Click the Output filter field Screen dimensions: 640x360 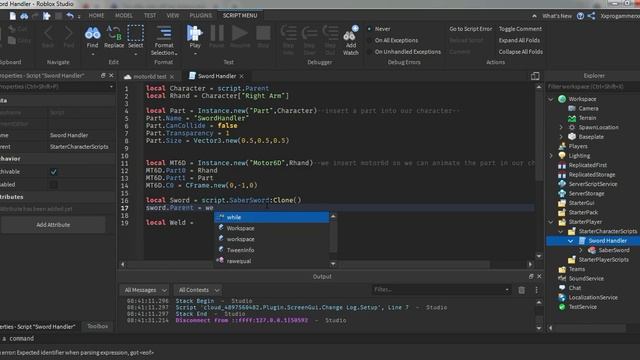coord(441,290)
